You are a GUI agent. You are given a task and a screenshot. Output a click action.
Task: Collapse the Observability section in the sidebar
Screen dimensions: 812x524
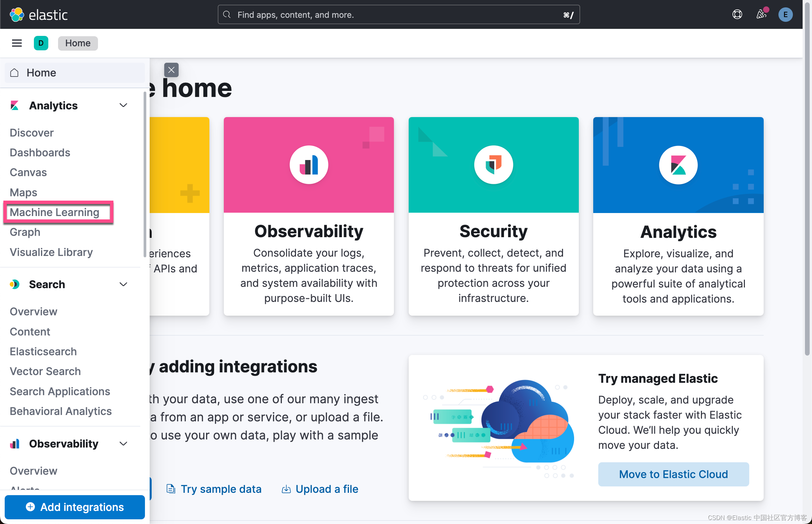(123, 444)
